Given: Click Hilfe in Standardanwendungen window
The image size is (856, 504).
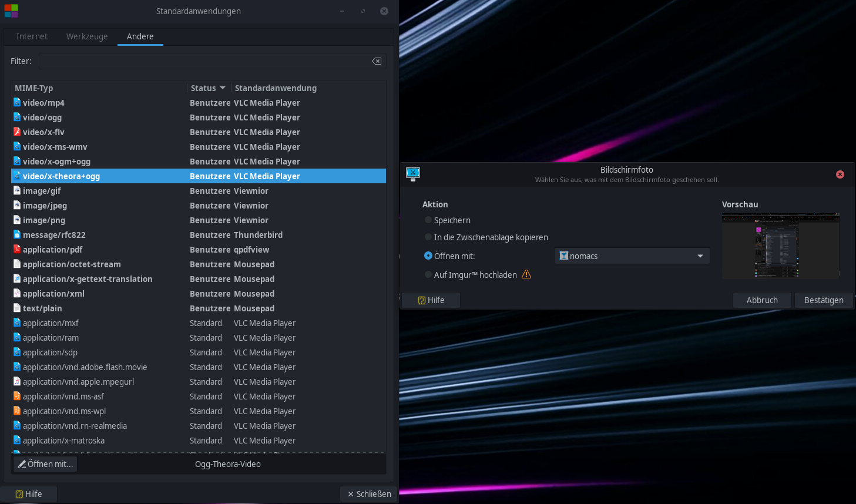Looking at the screenshot, I should click(x=29, y=494).
